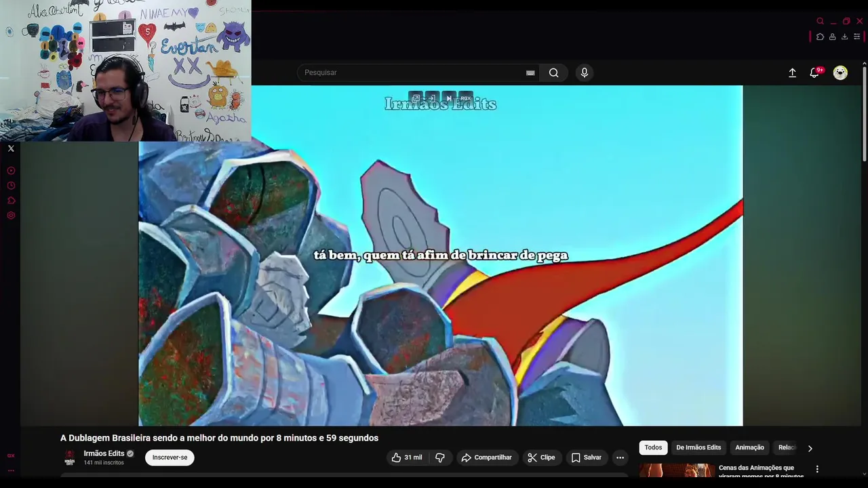Open sidebar settings gear icon
The height and width of the screenshot is (488, 868).
click(11, 216)
